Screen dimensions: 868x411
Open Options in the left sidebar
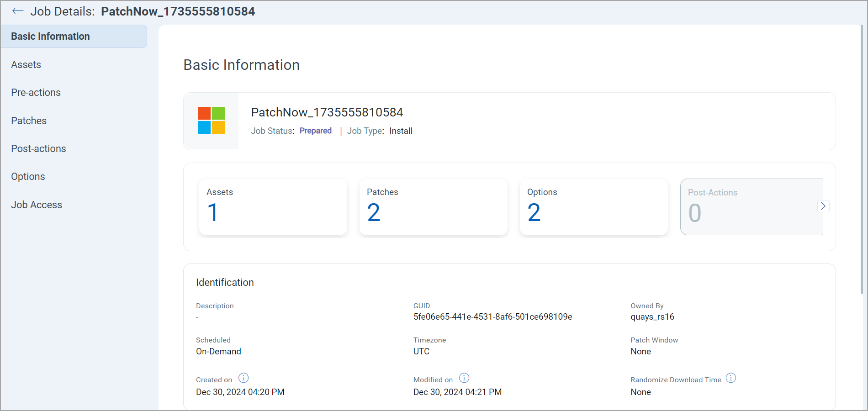click(28, 177)
